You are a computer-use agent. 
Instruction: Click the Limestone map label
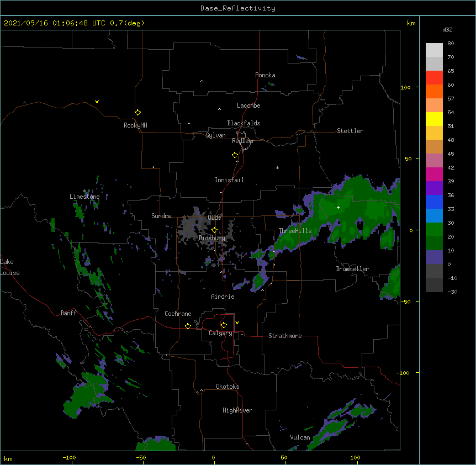point(84,197)
